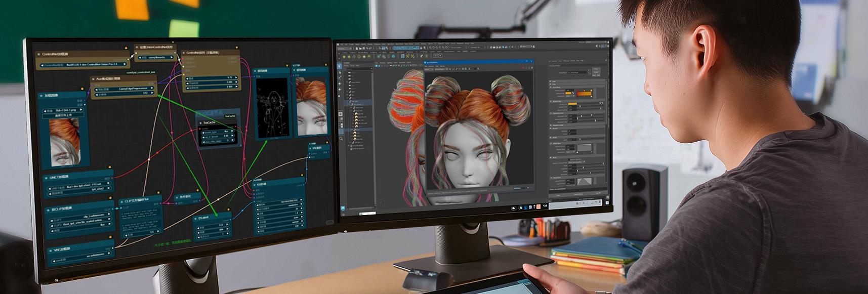This screenshot has width=868, height=294.
Task: Open the FLUX.1-dev-ControlNet-Union-Pro model dropdown
Action: pyautogui.click(x=84, y=65)
